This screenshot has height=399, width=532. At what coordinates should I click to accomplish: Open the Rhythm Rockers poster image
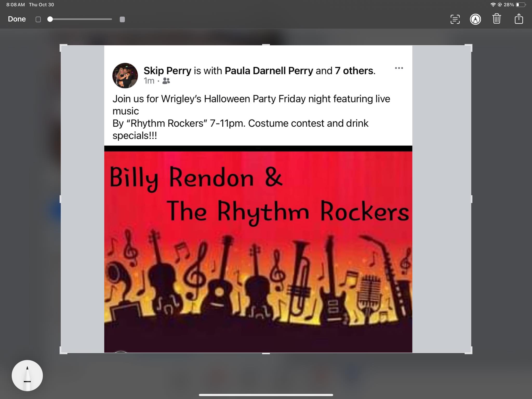258,249
